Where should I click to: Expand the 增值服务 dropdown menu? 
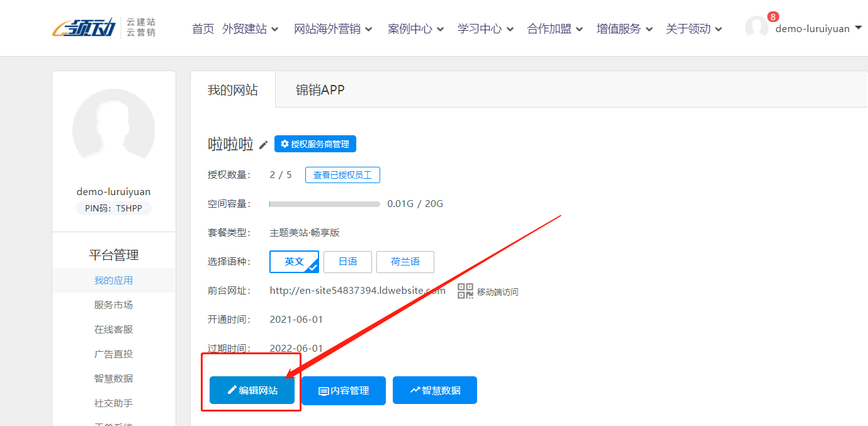(625, 29)
